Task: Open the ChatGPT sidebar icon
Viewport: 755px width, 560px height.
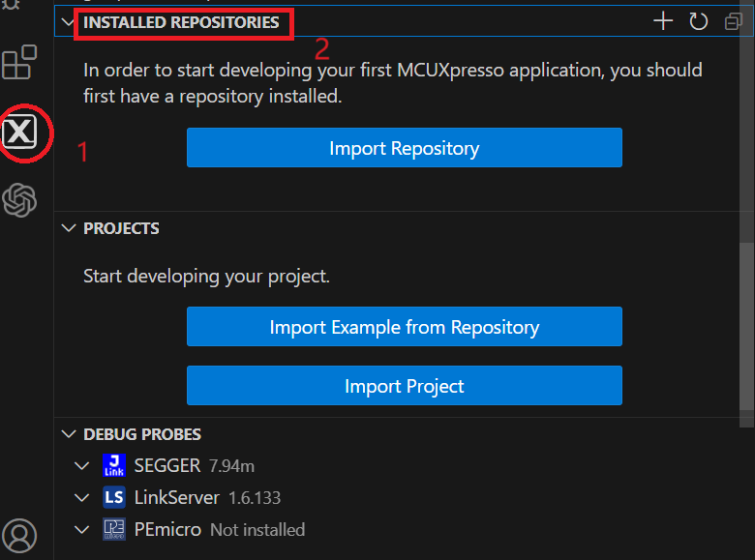Action: (20, 200)
